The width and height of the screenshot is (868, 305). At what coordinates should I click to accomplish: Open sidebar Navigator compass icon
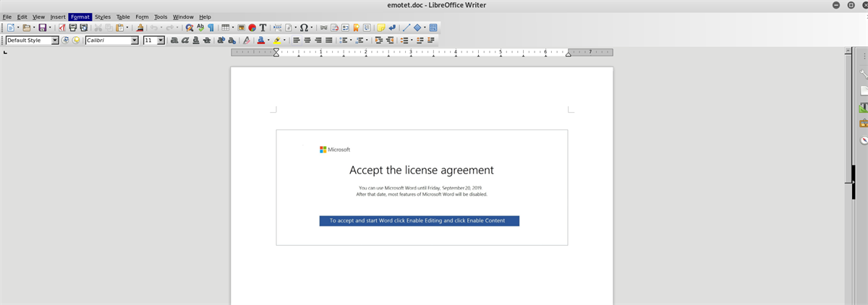pos(864,139)
